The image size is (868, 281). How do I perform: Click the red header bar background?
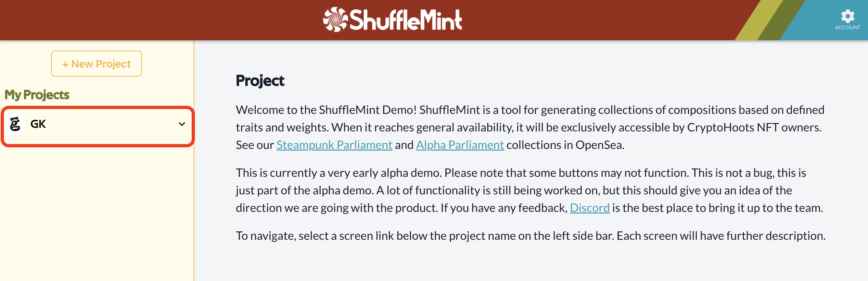pos(169,20)
